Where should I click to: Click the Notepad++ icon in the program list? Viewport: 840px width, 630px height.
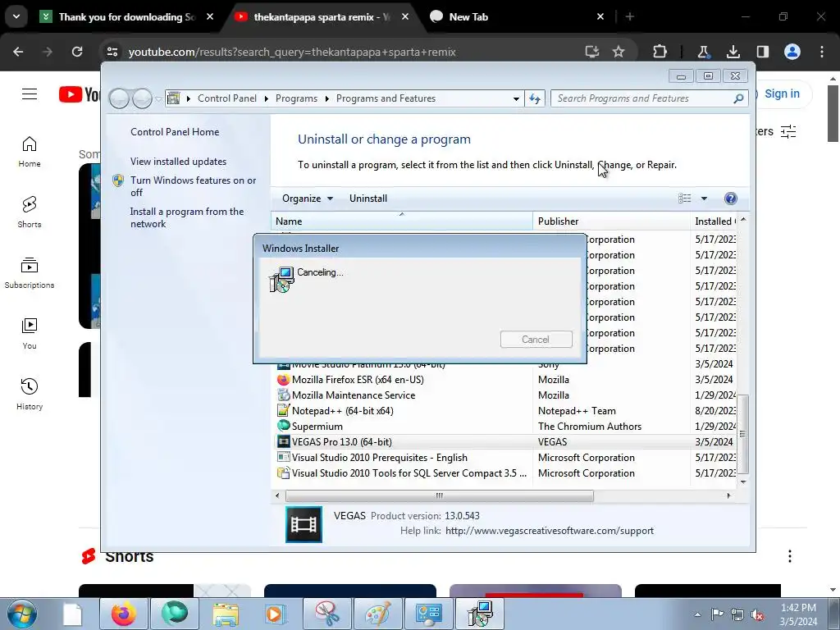pos(283,410)
